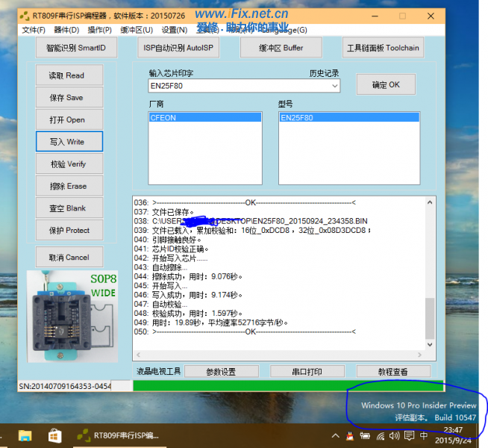Select CFEON in the manufacturer list
488x448 pixels.
(204, 118)
